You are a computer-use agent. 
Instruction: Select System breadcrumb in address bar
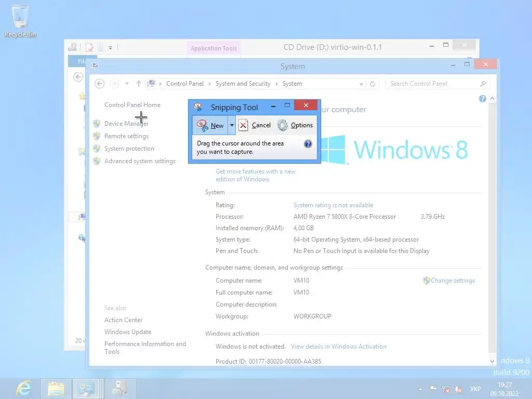coord(292,84)
